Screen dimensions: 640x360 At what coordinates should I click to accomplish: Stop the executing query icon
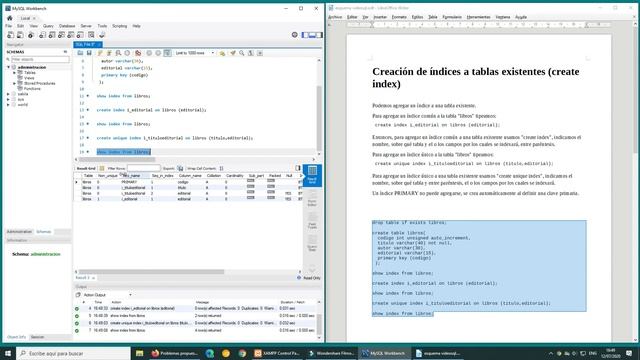point(127,53)
